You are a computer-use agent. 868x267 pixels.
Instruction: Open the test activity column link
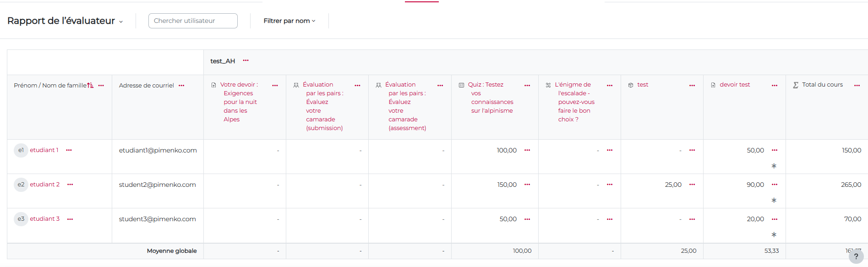coord(642,85)
